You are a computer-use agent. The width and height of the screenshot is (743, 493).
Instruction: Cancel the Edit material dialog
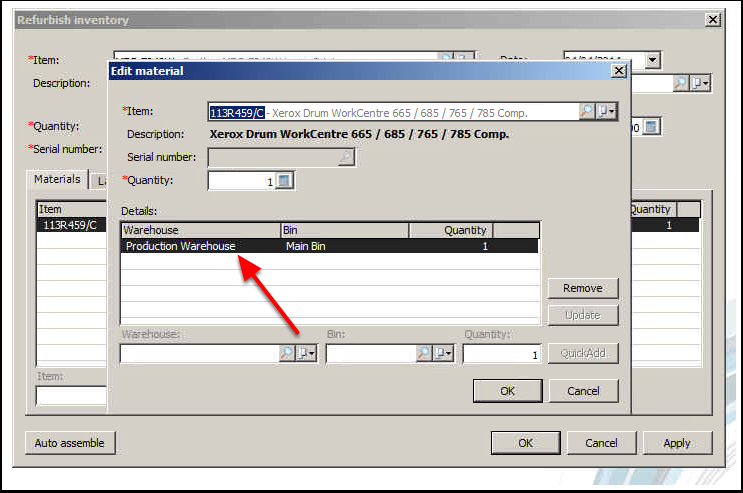click(x=583, y=391)
